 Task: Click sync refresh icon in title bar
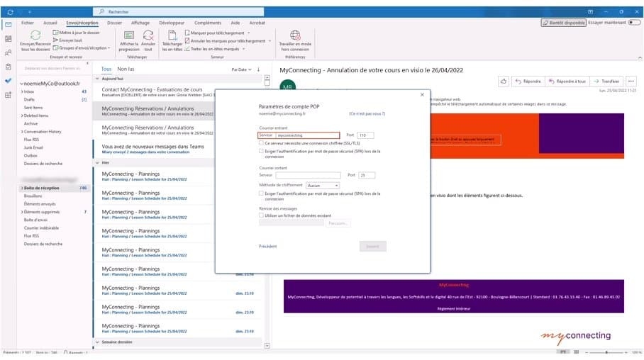tap(10, 12)
